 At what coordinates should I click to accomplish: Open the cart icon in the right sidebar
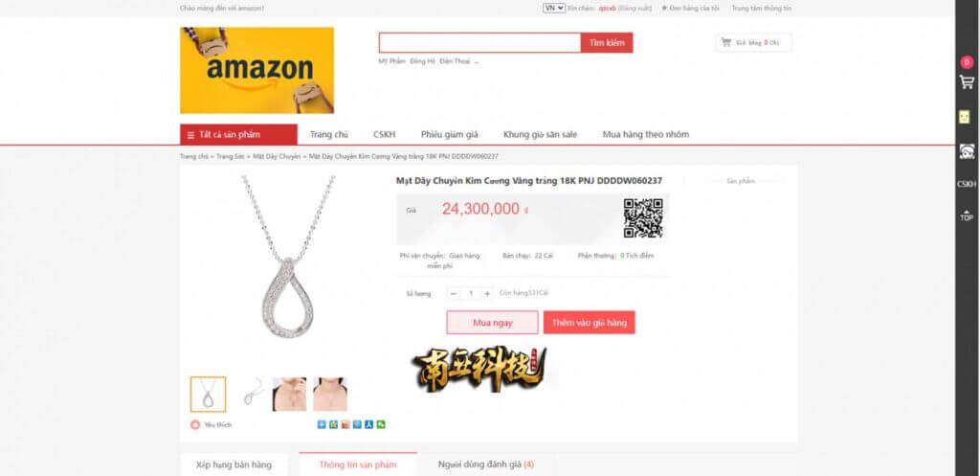pos(967,82)
